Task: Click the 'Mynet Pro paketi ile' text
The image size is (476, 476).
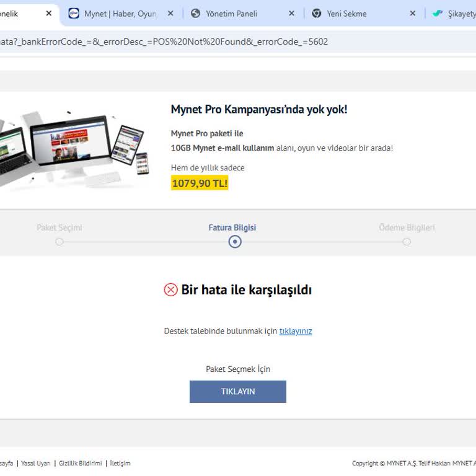Action: coord(207,134)
